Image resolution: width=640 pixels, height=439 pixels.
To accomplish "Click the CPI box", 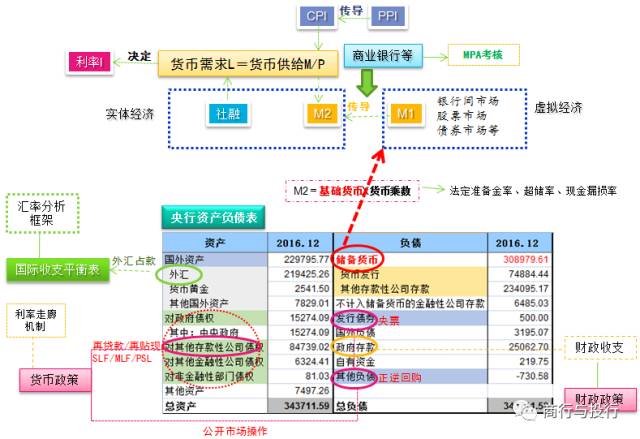I will (x=317, y=16).
